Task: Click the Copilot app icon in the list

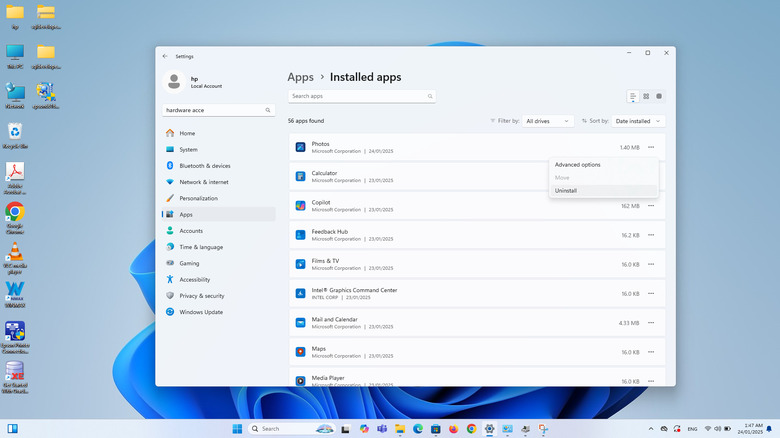Action: tap(300, 206)
